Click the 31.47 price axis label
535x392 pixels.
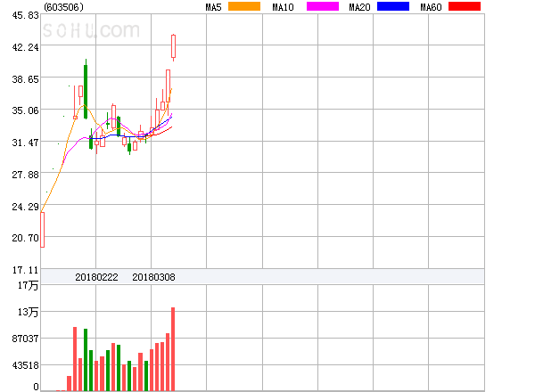26,143
